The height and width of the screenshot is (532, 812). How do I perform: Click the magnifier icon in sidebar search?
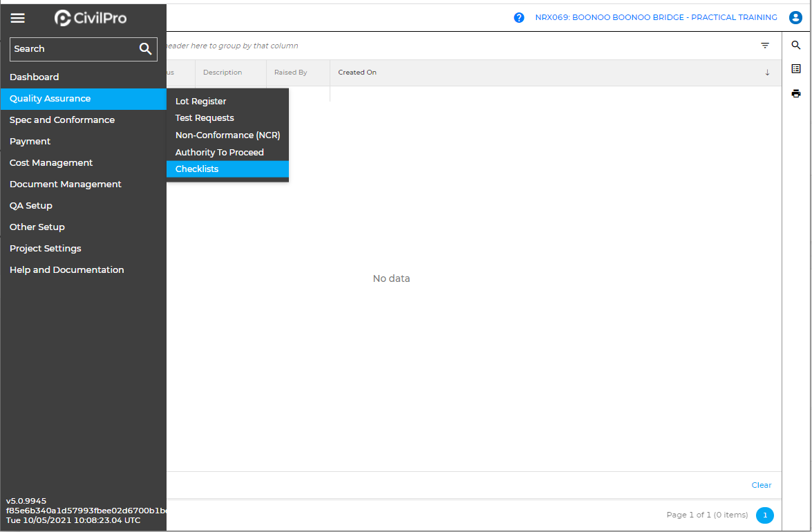click(145, 49)
